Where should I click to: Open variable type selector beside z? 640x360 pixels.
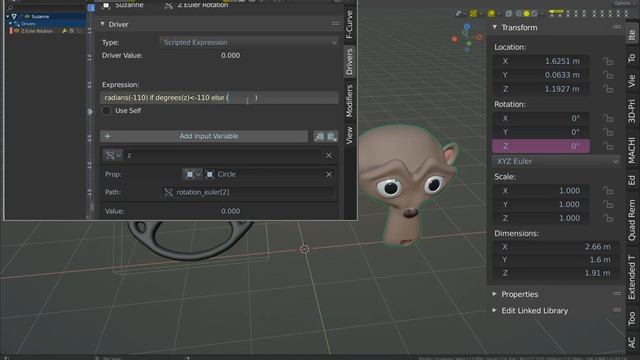[x=113, y=156]
